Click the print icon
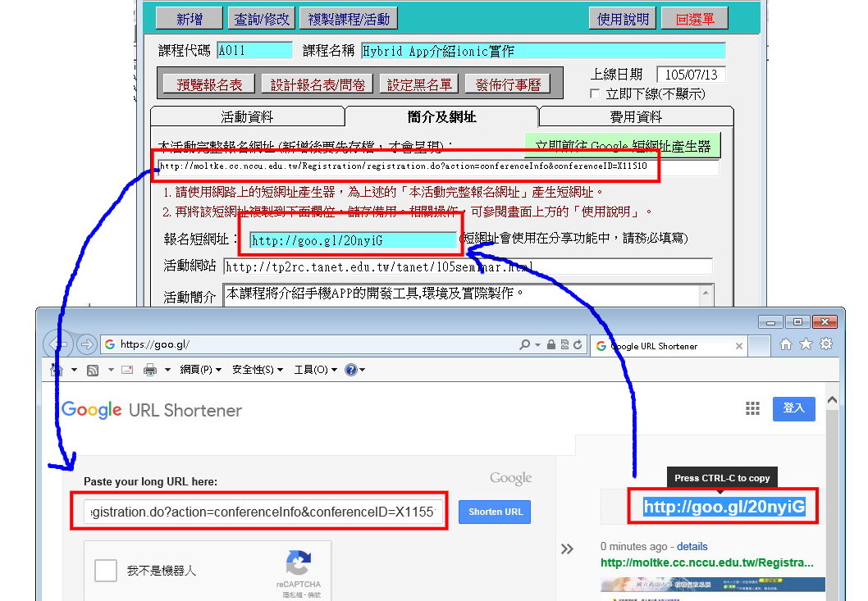 pos(149,370)
